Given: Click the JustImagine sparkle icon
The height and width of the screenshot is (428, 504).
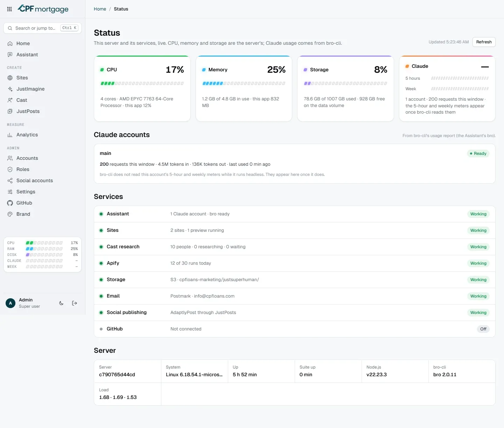Looking at the screenshot, I should pyautogui.click(x=10, y=89).
